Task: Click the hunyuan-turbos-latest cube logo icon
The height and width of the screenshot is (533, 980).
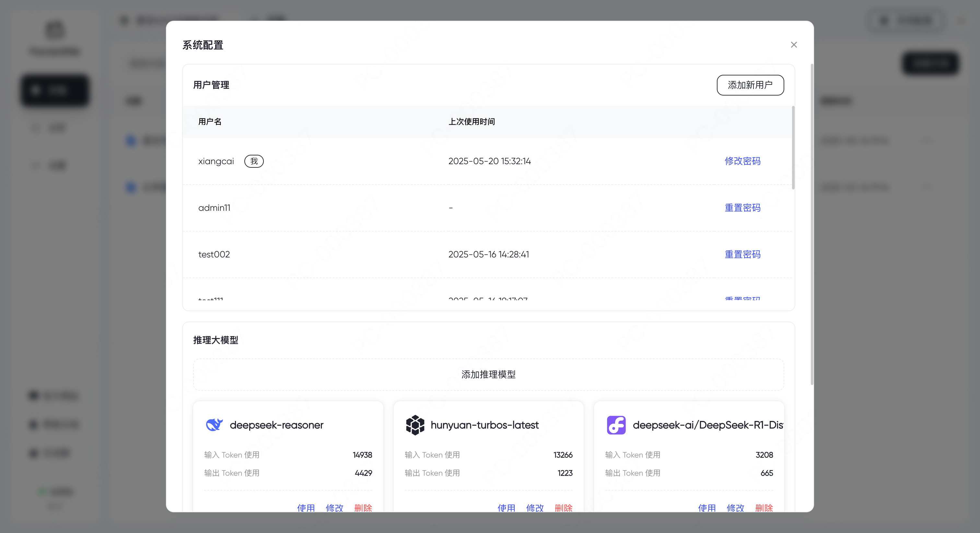Action: [415, 425]
